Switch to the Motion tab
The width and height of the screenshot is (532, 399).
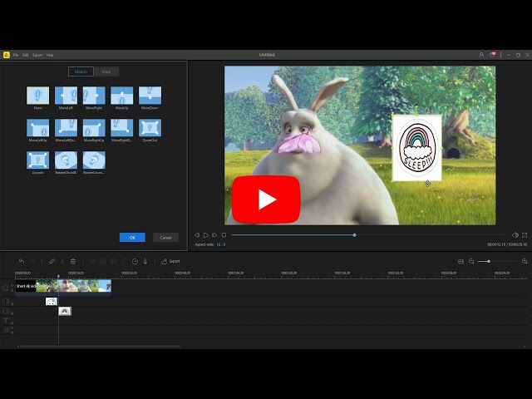pos(81,71)
